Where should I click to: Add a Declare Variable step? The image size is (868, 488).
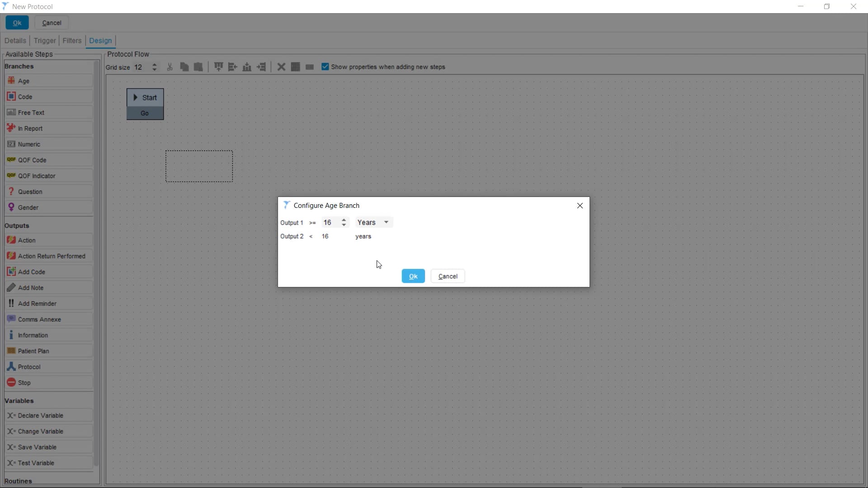click(49, 416)
